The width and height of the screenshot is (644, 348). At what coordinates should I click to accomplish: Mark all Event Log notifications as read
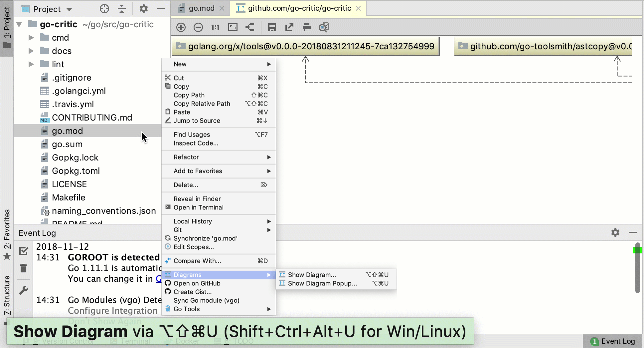pos(24,251)
